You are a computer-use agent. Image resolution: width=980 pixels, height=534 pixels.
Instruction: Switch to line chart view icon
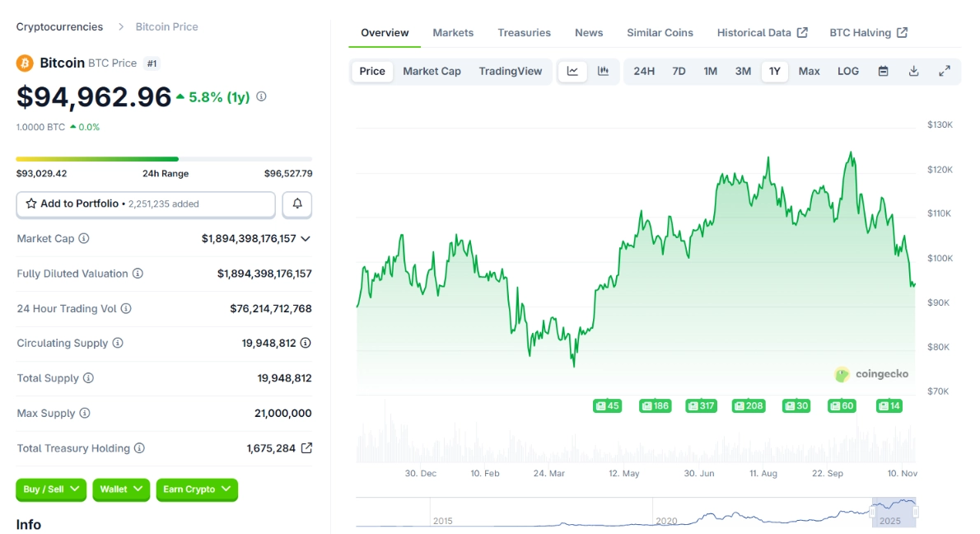coord(572,71)
